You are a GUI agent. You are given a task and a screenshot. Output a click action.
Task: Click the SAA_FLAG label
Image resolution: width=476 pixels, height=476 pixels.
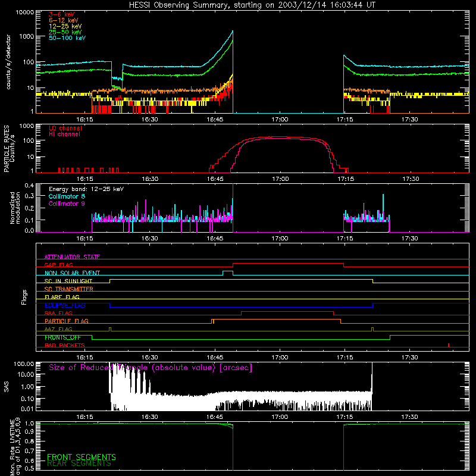coord(58,313)
